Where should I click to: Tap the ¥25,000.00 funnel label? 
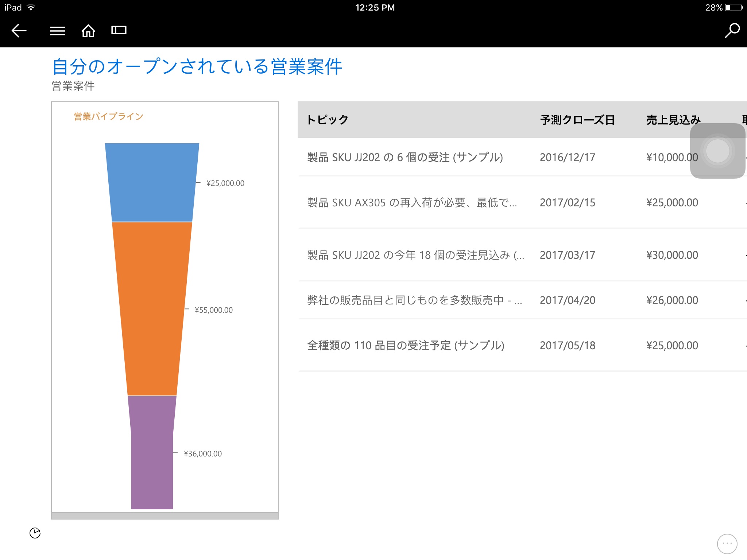pyautogui.click(x=225, y=183)
